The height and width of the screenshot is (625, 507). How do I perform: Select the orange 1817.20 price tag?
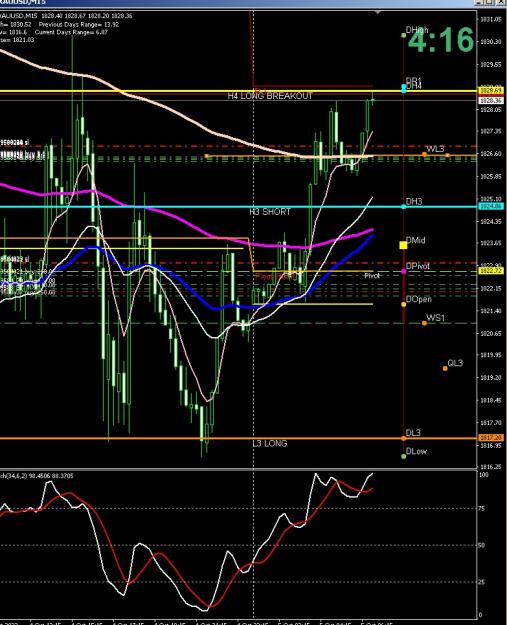[491, 438]
